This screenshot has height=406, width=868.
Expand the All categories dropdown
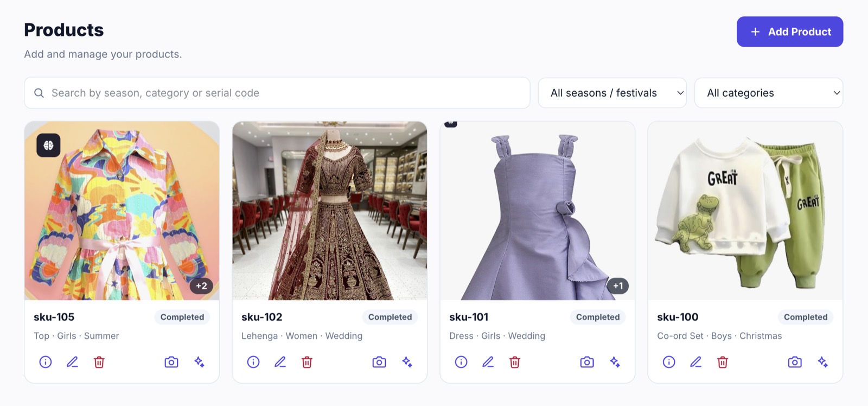pos(769,93)
